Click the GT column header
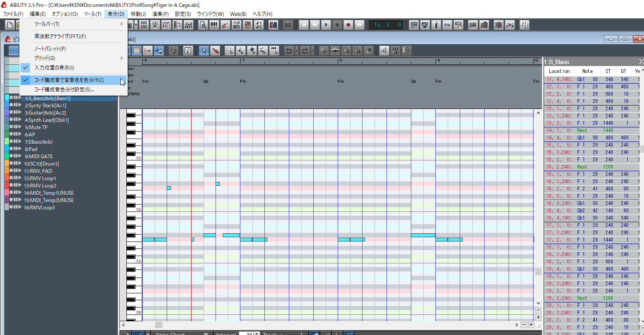 (623, 71)
